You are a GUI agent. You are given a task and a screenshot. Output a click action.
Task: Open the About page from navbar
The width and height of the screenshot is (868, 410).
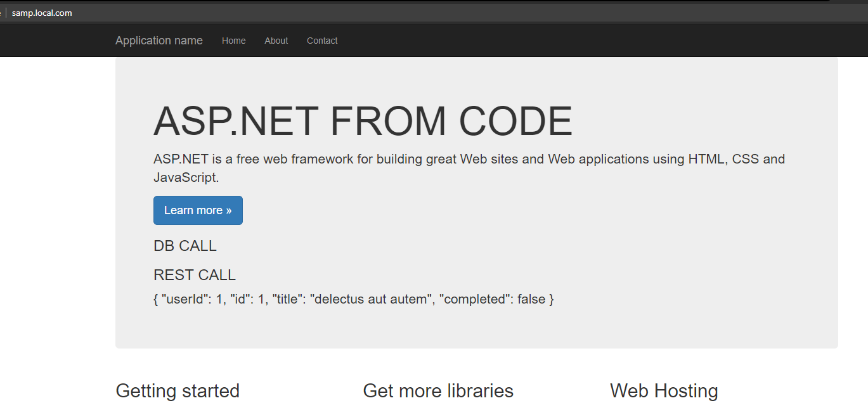pyautogui.click(x=276, y=41)
